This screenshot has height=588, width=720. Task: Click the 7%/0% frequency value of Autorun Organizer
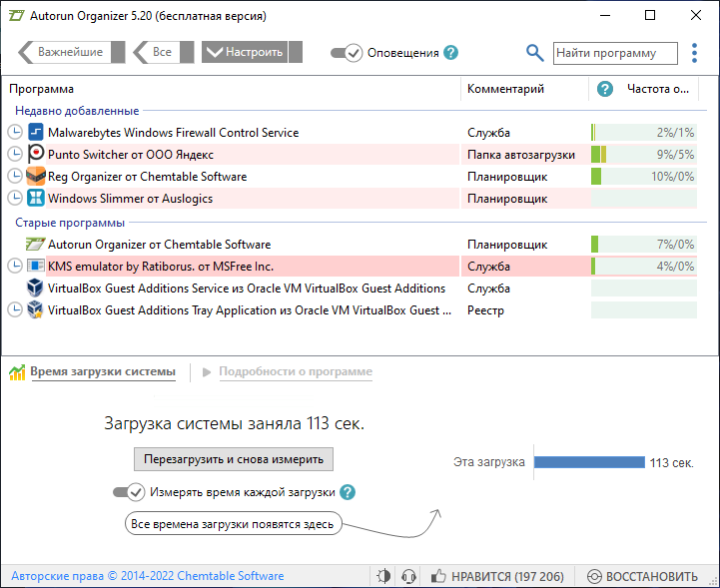[x=675, y=245]
